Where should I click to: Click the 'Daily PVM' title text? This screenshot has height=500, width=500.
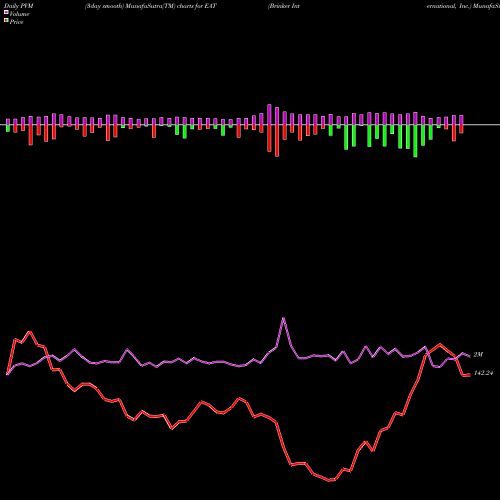click(x=19, y=6)
